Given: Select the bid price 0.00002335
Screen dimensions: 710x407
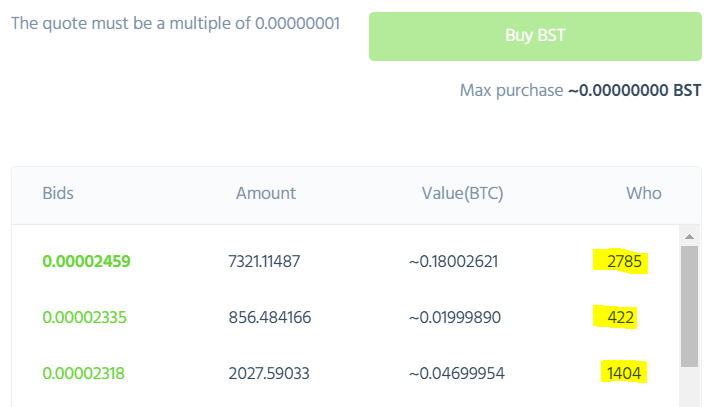Looking at the screenshot, I should click(85, 318).
